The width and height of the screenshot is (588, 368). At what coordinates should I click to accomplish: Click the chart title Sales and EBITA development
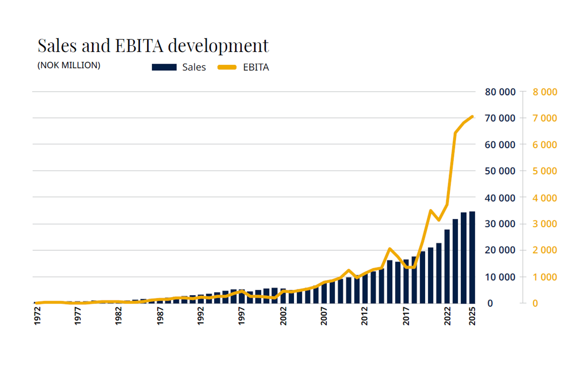[153, 46]
